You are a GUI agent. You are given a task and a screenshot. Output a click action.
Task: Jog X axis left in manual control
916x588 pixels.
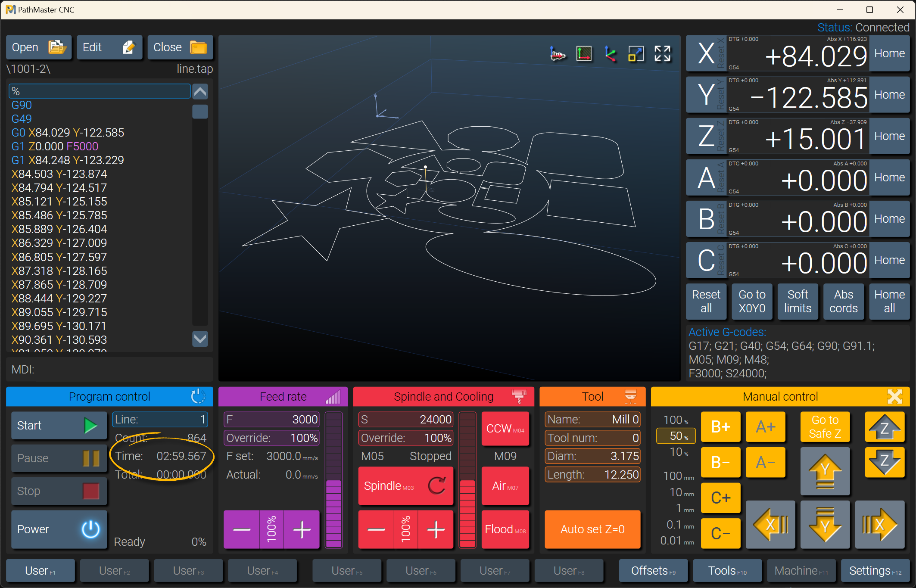pyautogui.click(x=770, y=525)
